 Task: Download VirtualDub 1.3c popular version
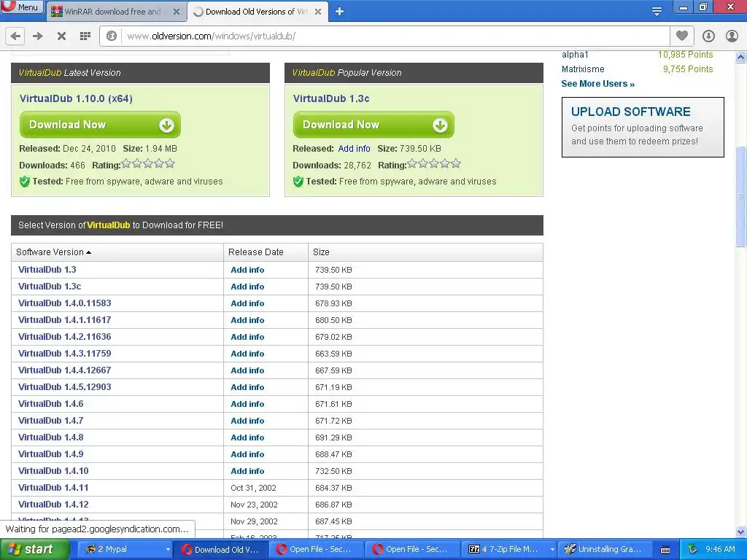pyautogui.click(x=373, y=125)
